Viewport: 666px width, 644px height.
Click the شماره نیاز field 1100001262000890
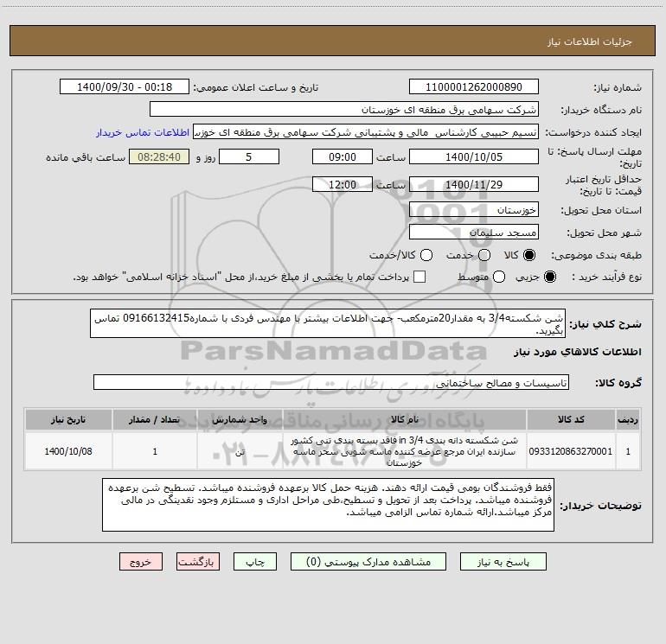coord(474,87)
